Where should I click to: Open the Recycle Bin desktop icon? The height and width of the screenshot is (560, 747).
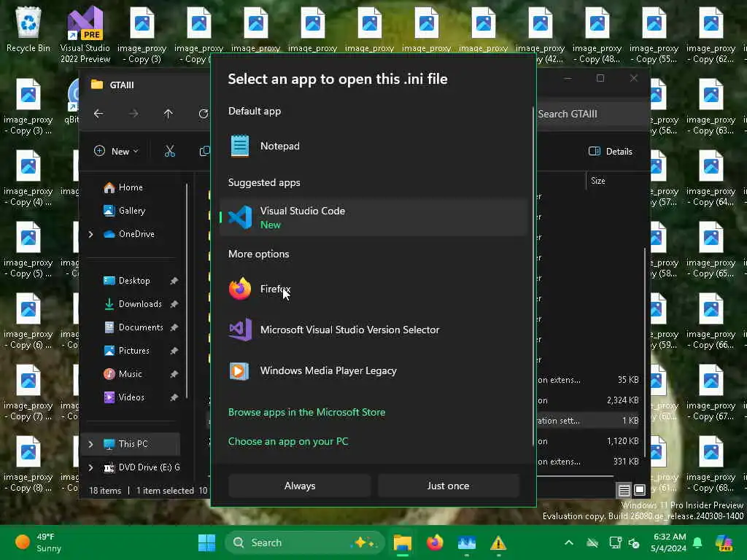coord(28,30)
